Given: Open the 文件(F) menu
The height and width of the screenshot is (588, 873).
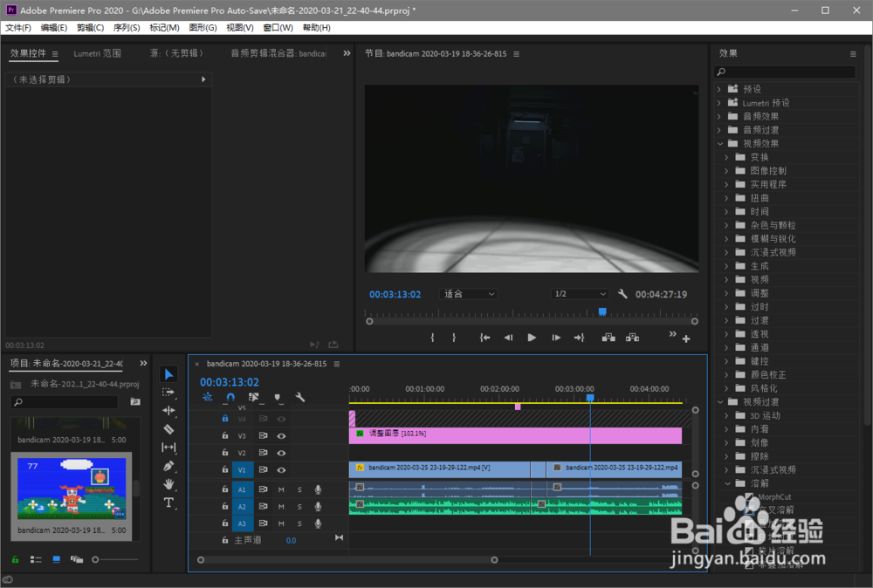Looking at the screenshot, I should pos(18,27).
